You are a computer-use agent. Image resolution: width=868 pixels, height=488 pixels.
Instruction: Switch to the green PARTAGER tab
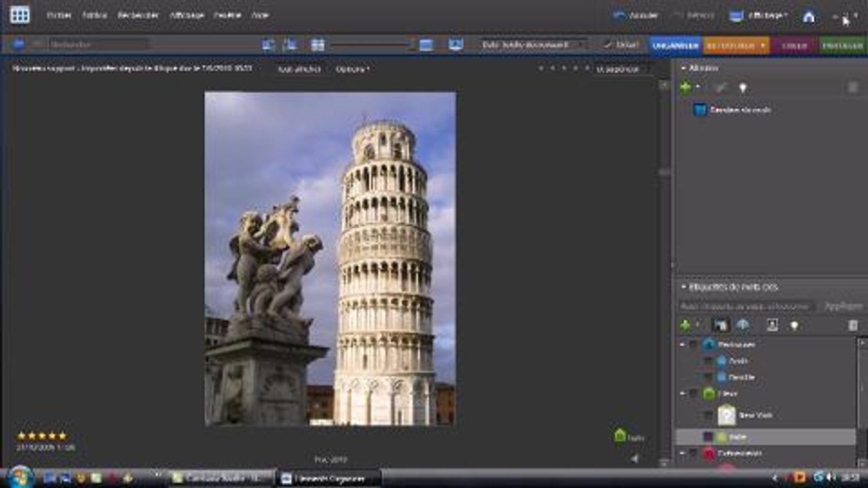(x=843, y=45)
